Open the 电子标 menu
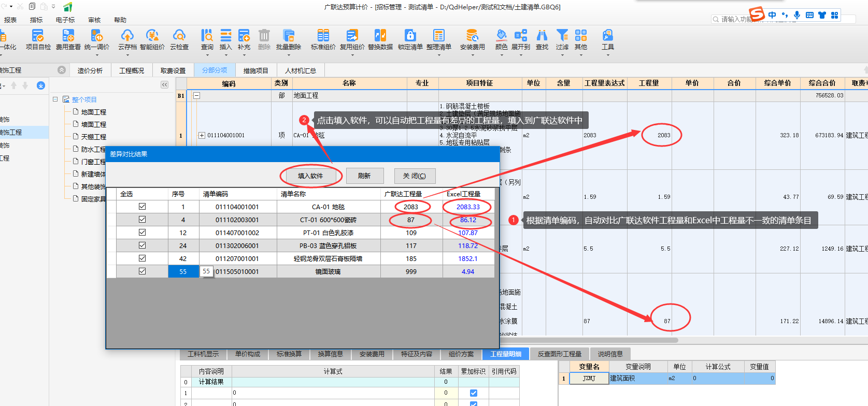868x406 pixels. pos(65,20)
